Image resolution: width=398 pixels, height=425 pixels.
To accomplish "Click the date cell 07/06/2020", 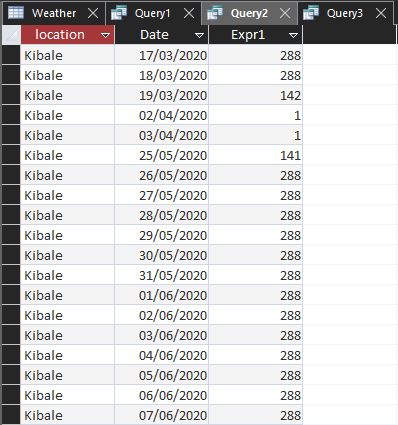I will pyautogui.click(x=162, y=415).
